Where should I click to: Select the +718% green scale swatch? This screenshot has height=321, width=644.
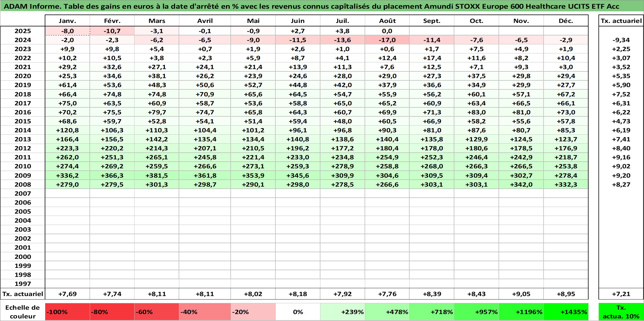coord(432,312)
